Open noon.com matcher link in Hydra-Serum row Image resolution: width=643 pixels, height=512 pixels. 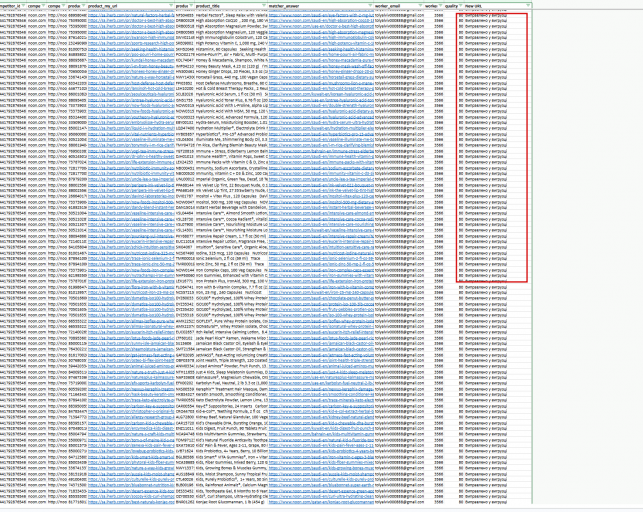point(322,122)
